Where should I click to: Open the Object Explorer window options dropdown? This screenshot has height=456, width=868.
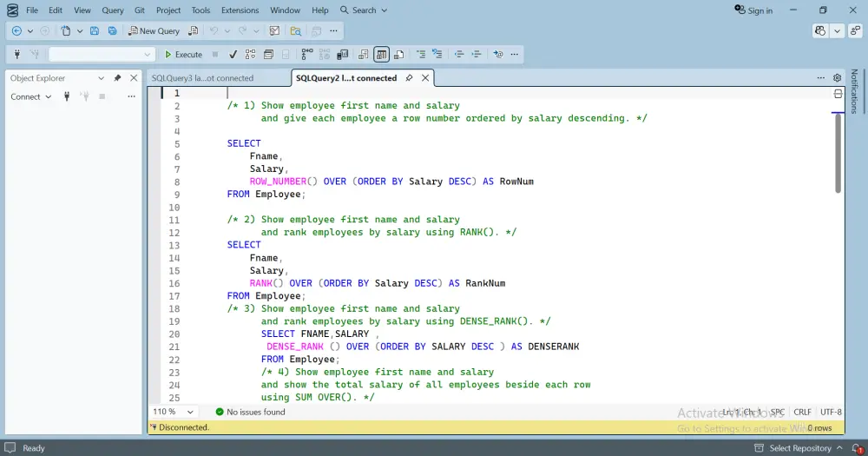pos(101,78)
